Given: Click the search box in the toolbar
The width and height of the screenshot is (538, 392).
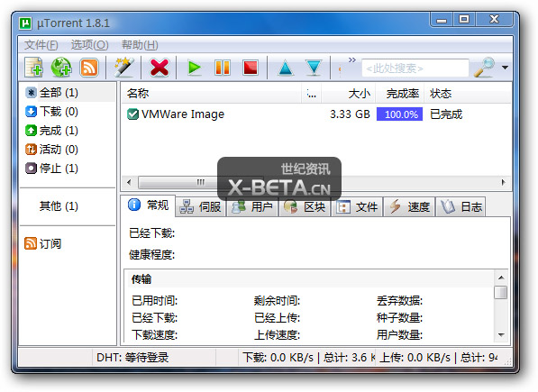Looking at the screenshot, I should 415,68.
